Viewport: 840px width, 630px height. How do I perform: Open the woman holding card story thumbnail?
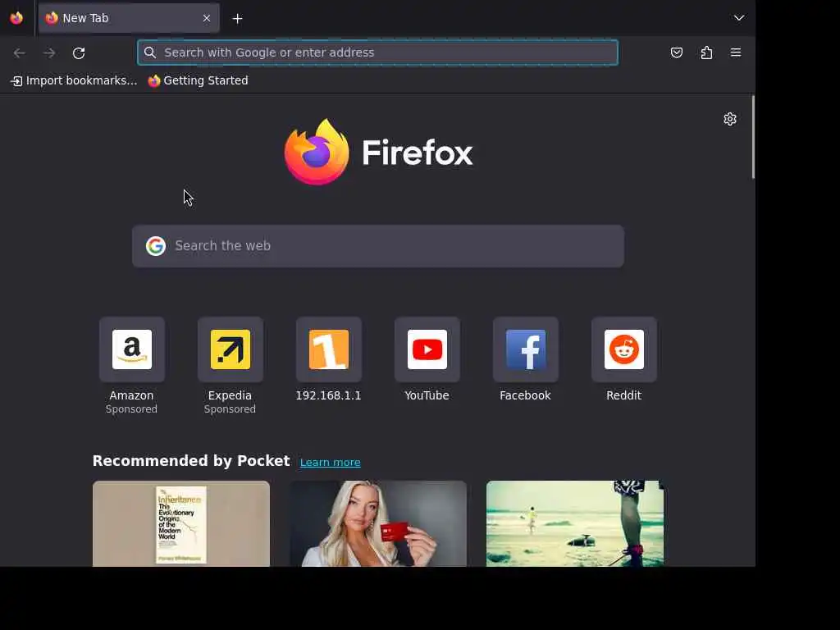378,523
